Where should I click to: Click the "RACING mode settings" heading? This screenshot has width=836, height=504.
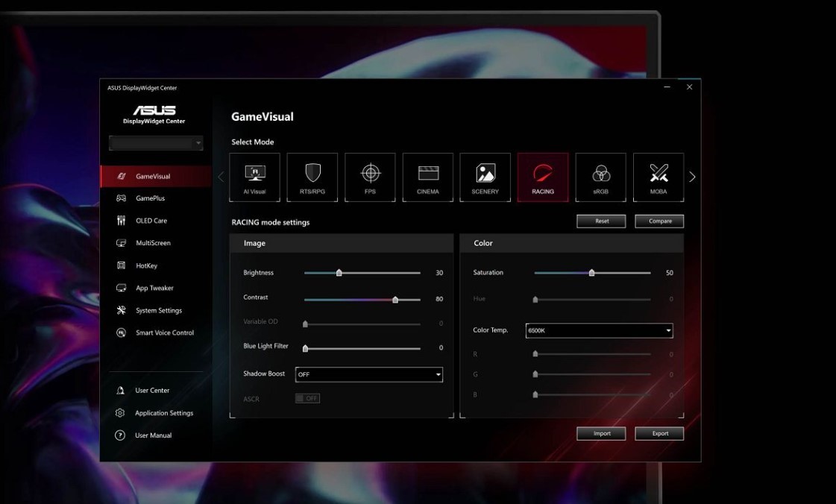click(x=270, y=222)
